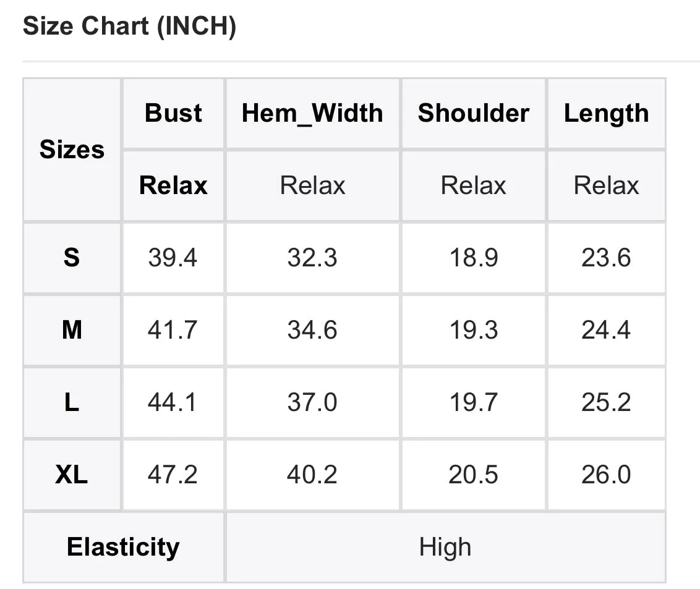Click the High elasticity value cell
This screenshot has width=700, height=589.
[445, 547]
